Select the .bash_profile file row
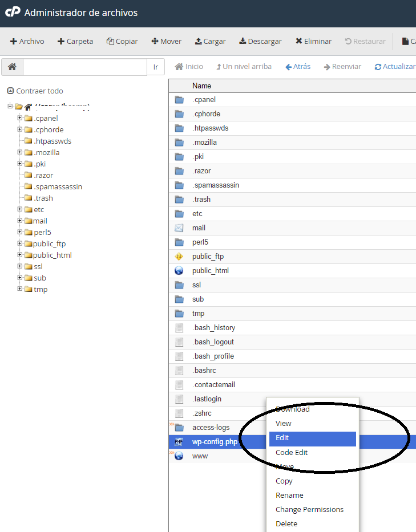 [x=292, y=356]
